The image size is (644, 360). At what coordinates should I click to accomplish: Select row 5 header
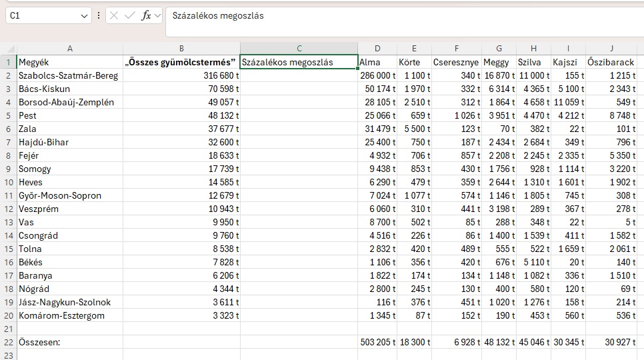8,115
